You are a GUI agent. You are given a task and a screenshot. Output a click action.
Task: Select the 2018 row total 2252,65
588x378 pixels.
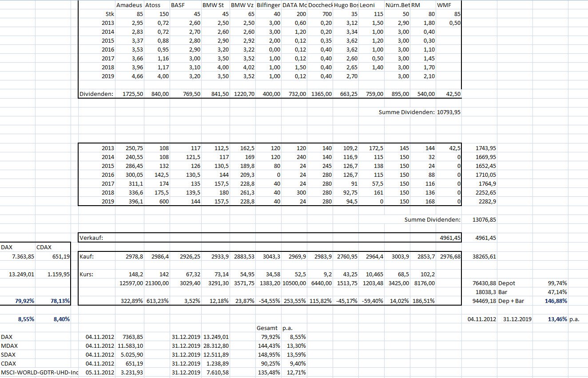click(486, 192)
